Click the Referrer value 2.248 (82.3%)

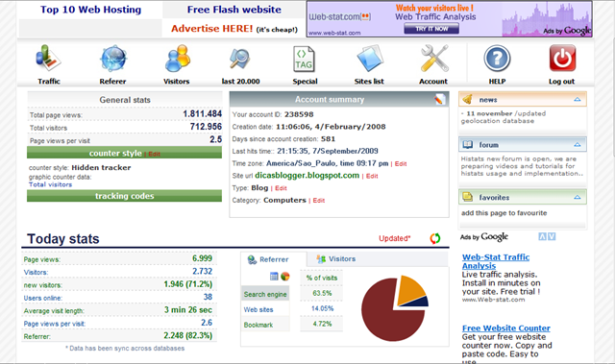pos(188,335)
